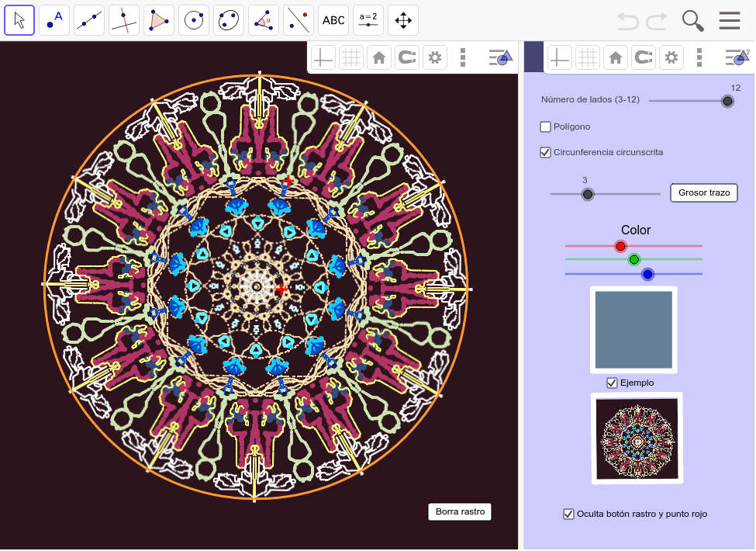Screen dimensions: 756x551
Task: Open settings gear in right graphics view 2
Action: click(671, 58)
